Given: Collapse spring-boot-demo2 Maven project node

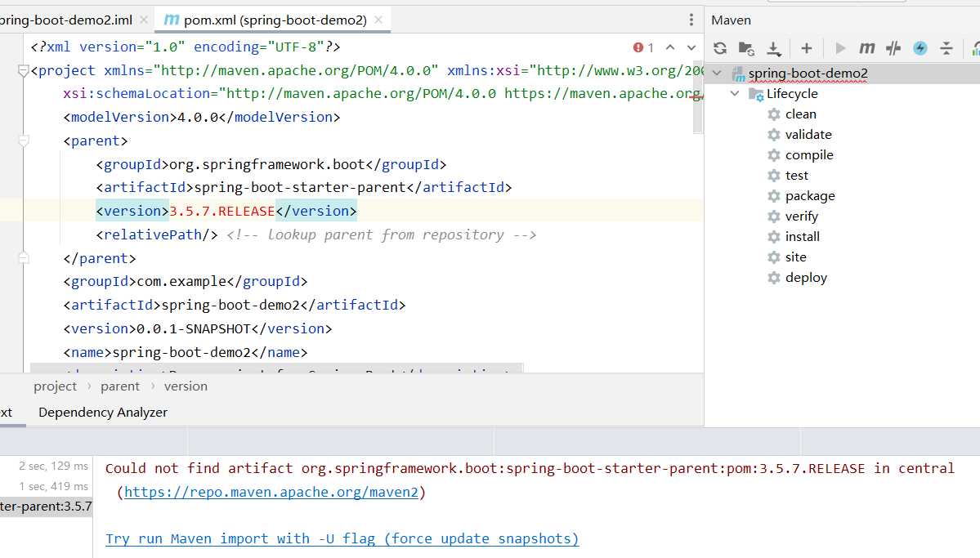Looking at the screenshot, I should (x=717, y=73).
